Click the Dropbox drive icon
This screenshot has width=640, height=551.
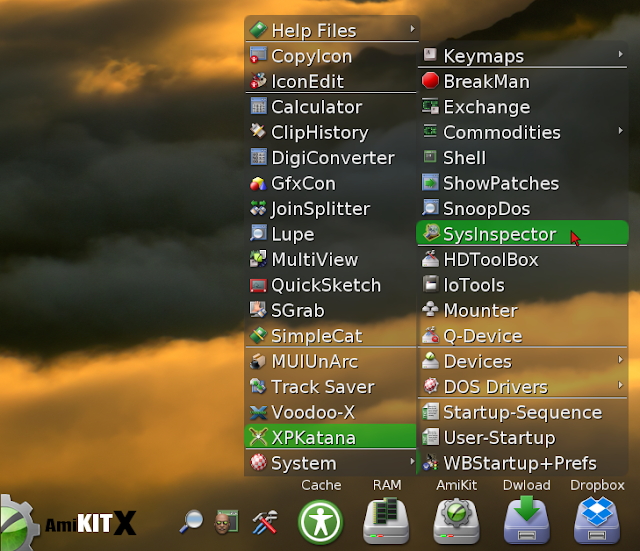(597, 520)
